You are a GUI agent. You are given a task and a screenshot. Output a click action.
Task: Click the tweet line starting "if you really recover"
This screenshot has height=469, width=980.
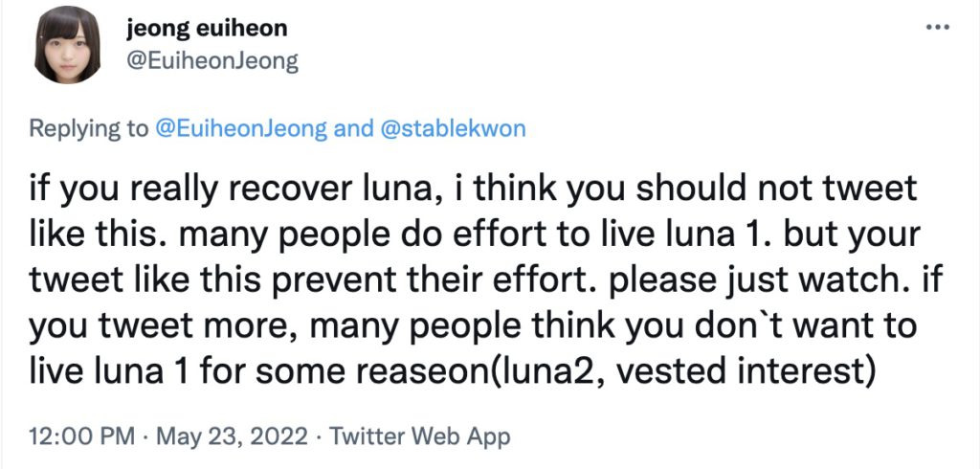(474, 190)
